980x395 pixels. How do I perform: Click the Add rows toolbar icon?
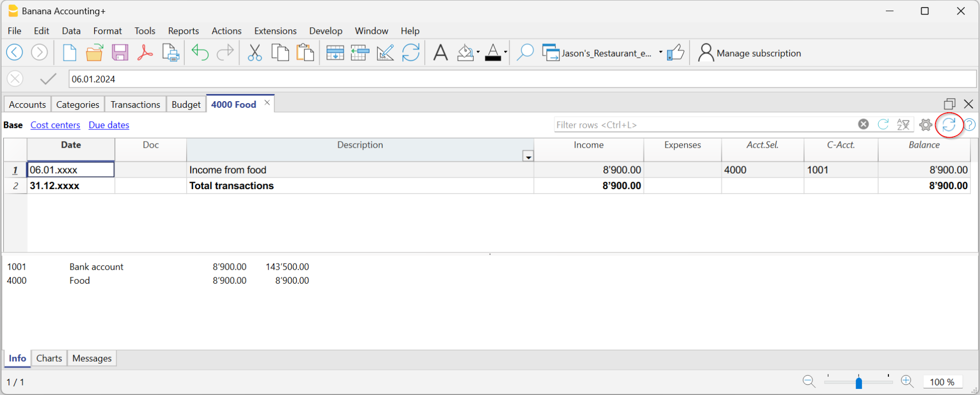point(335,53)
